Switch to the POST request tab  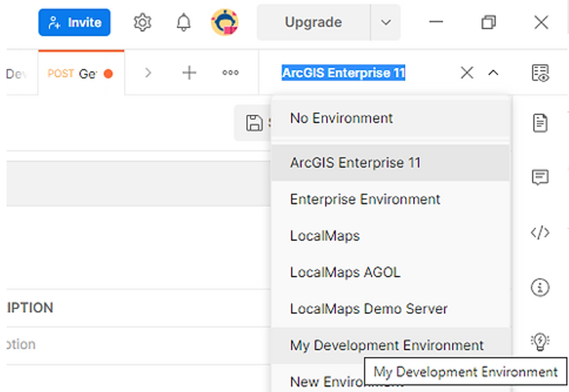point(81,73)
